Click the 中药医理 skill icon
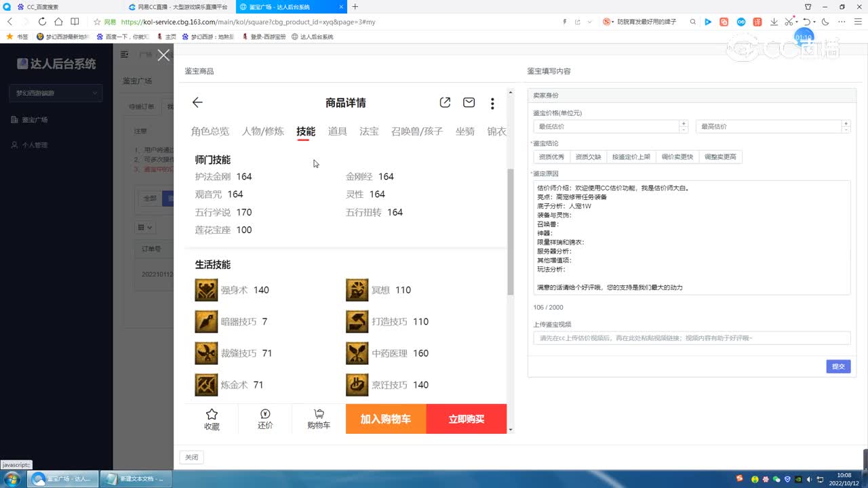Screen dimensions: 868x488 coord(357,353)
